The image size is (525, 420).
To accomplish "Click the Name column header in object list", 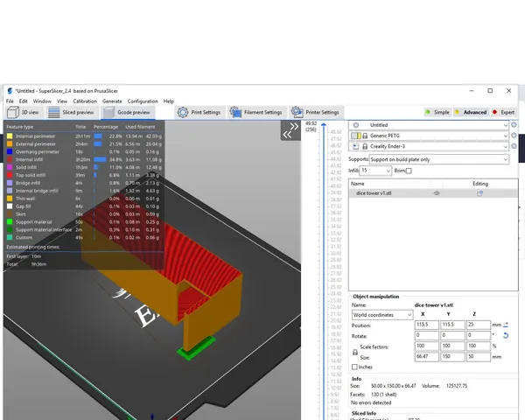I will click(x=357, y=184).
